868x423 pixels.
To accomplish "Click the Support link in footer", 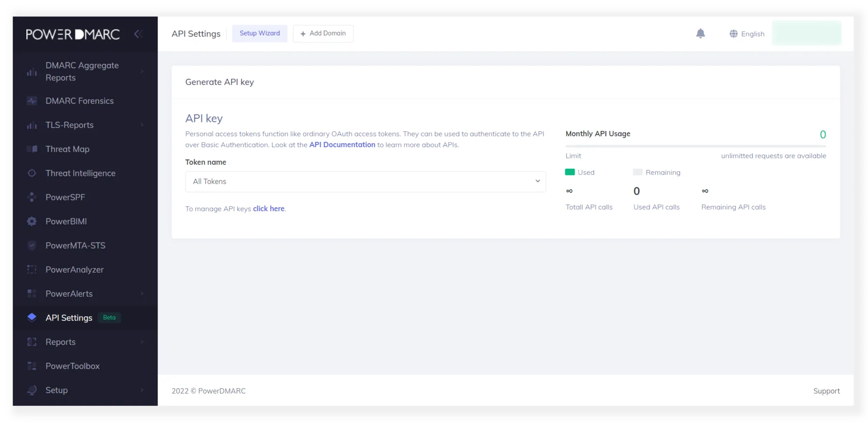I will 826,391.
